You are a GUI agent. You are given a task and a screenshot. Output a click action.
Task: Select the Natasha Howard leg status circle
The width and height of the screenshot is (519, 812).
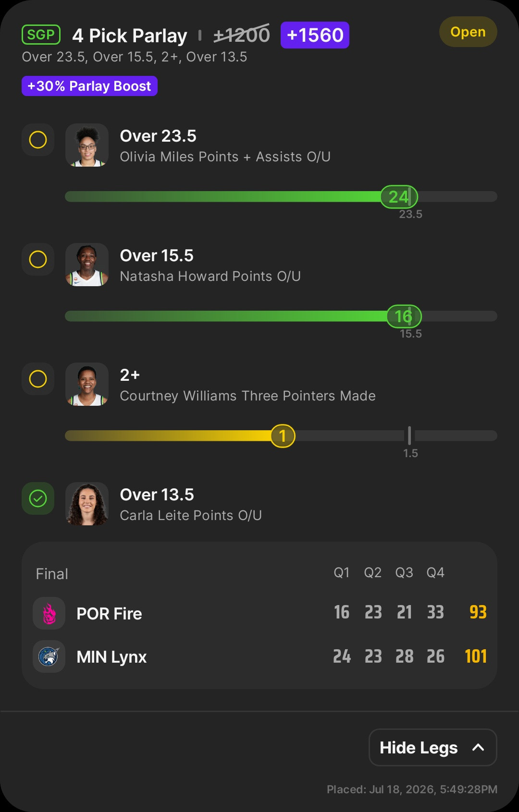tap(38, 259)
